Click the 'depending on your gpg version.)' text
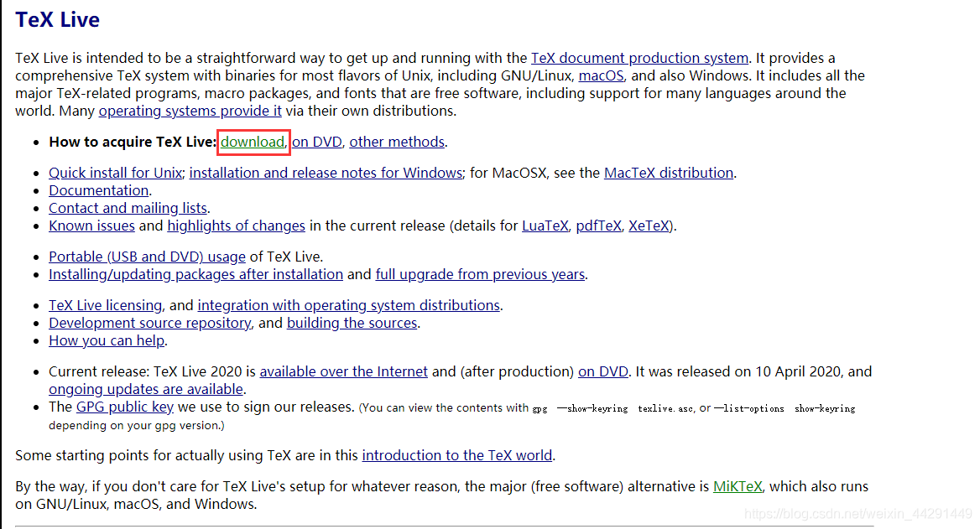 point(136,425)
